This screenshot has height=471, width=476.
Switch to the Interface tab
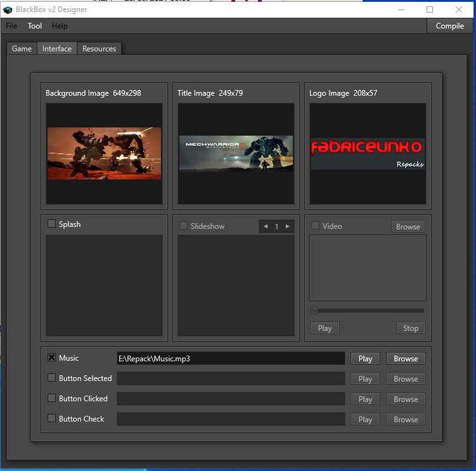[57, 49]
